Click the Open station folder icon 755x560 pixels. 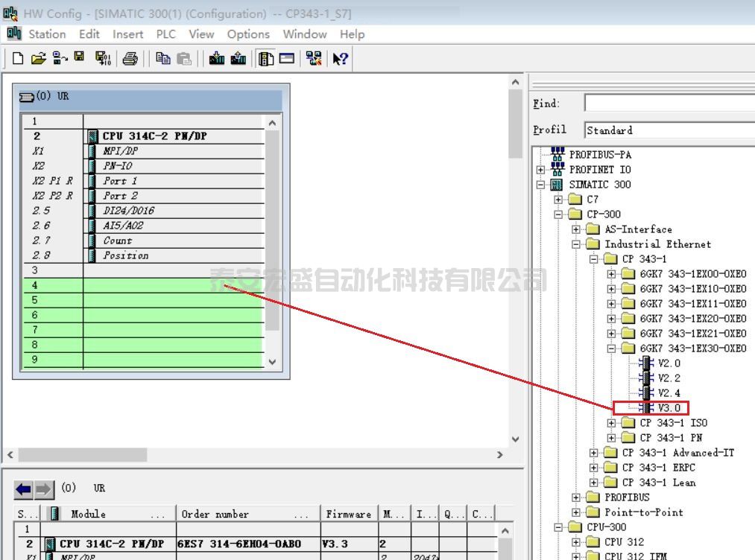[38, 59]
